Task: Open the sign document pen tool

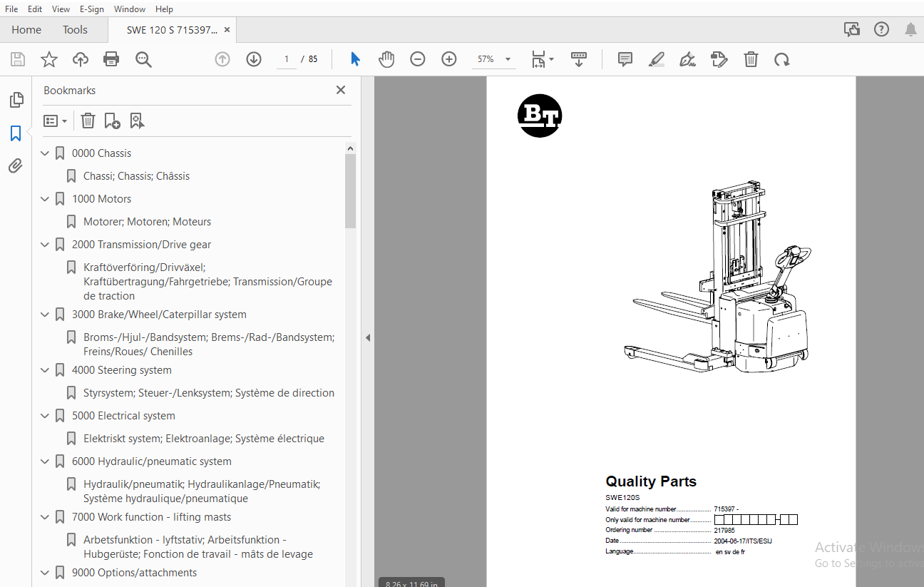Action: coord(688,59)
